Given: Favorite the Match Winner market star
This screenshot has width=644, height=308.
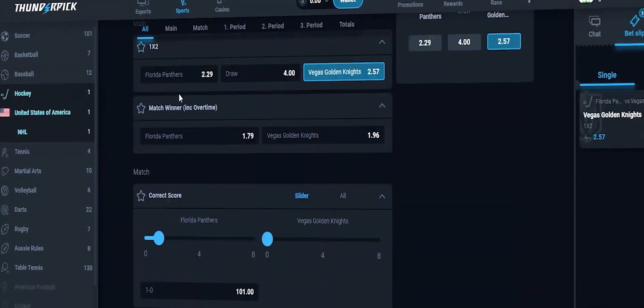Looking at the screenshot, I should [x=141, y=108].
